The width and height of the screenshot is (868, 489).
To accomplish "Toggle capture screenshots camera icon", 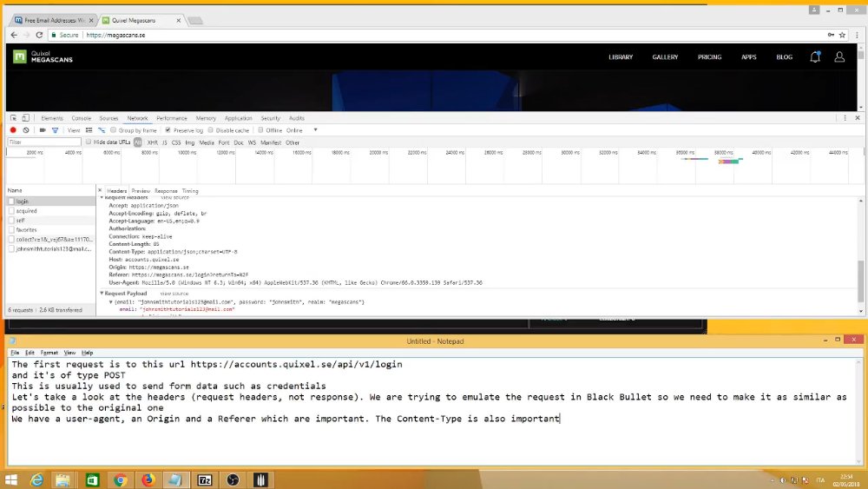I will pyautogui.click(x=42, y=130).
